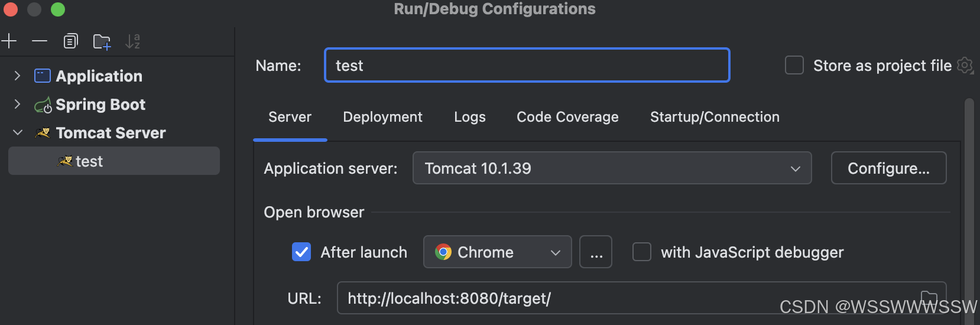Open the Chrome browser dropdown

point(497,252)
